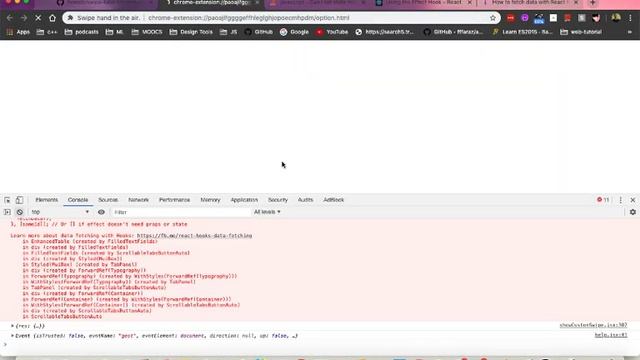Stop loading the page
This screenshot has height=360, width=640.
(38, 18)
